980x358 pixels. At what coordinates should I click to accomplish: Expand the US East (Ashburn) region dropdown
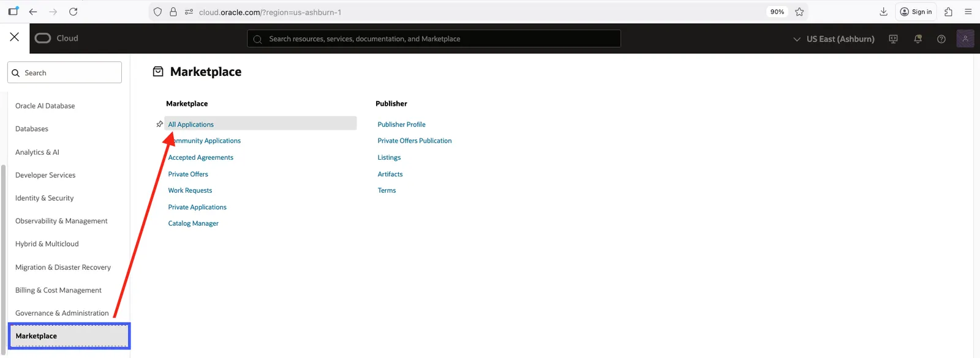click(834, 39)
